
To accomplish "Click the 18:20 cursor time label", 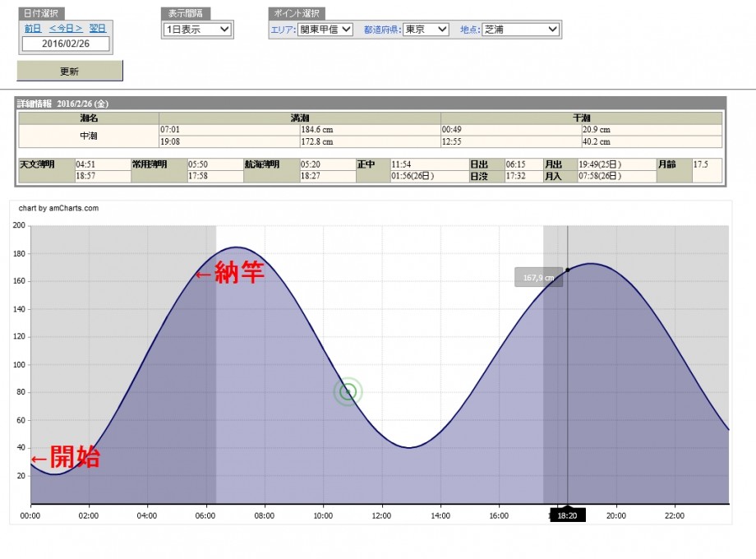I will [568, 515].
